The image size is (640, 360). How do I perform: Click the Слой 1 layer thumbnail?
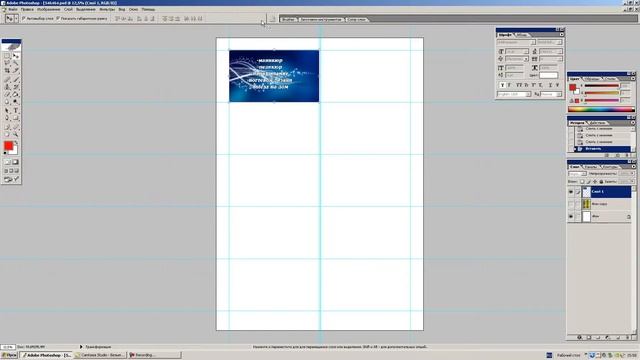[587, 192]
